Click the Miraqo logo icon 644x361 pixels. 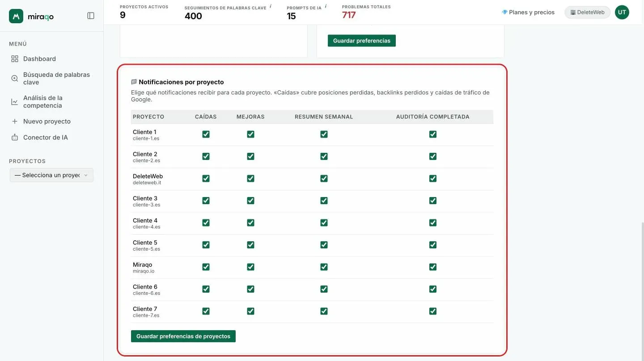click(x=16, y=16)
